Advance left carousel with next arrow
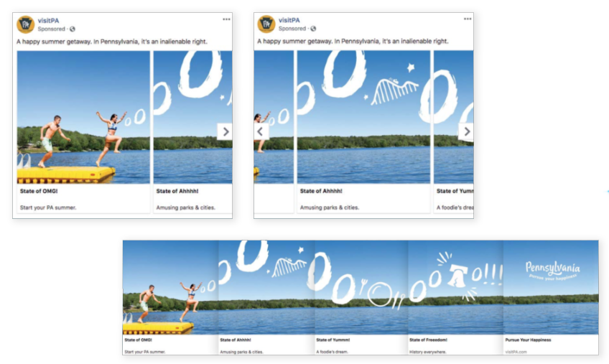609x364 pixels. point(225,131)
